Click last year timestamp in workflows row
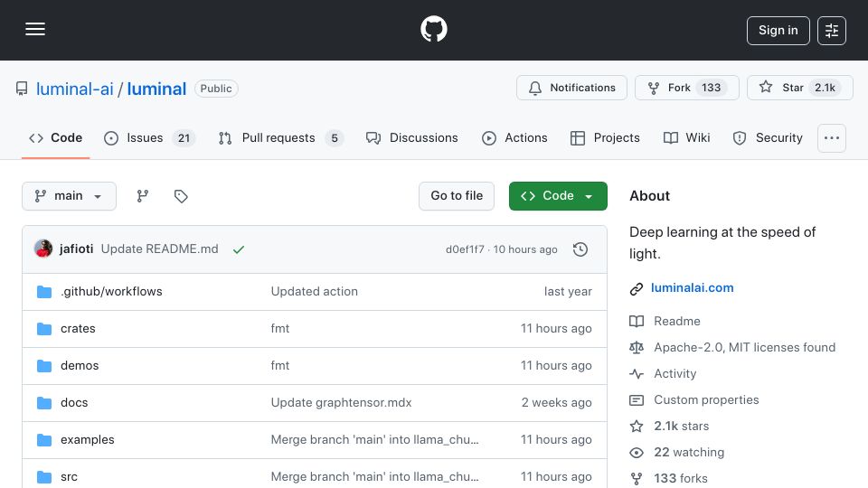The width and height of the screenshot is (868, 488). pyautogui.click(x=568, y=292)
